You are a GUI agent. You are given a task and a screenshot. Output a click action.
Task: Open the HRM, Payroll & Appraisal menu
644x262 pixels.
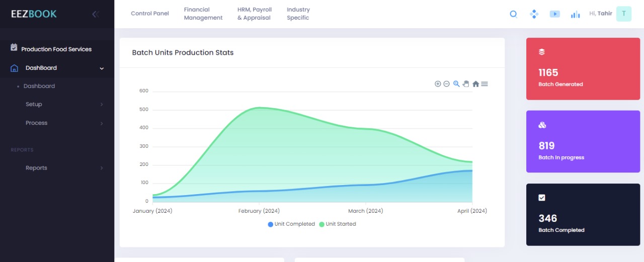coord(255,14)
